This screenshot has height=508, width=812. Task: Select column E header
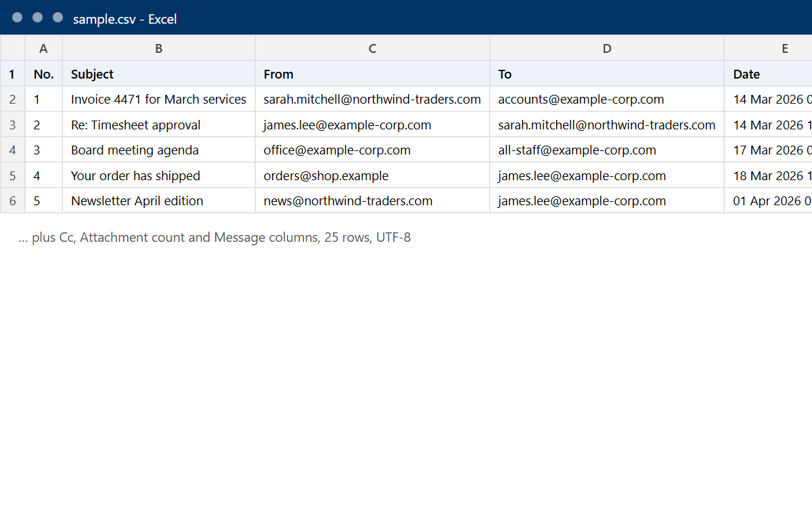coord(769,48)
